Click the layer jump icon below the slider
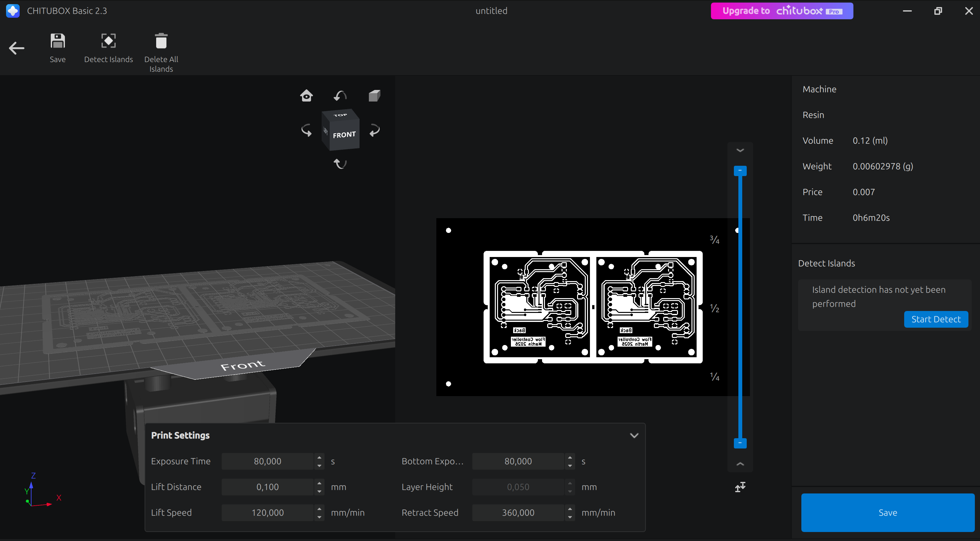980x541 pixels. point(740,487)
